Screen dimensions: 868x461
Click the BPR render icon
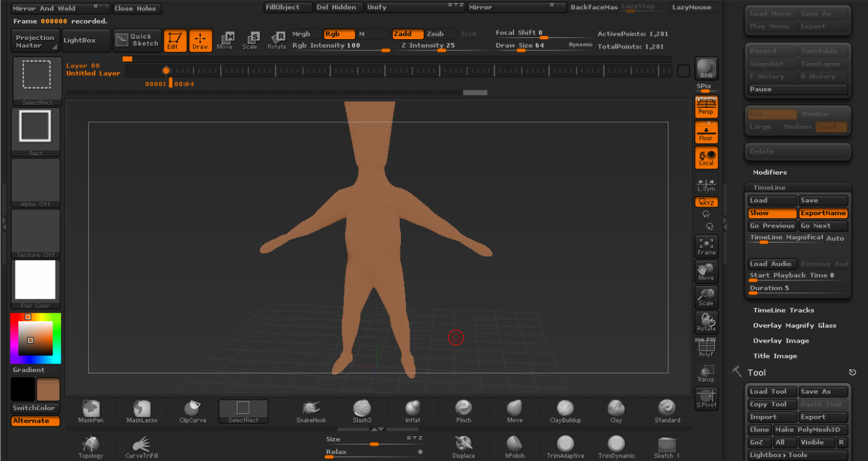[x=706, y=68]
